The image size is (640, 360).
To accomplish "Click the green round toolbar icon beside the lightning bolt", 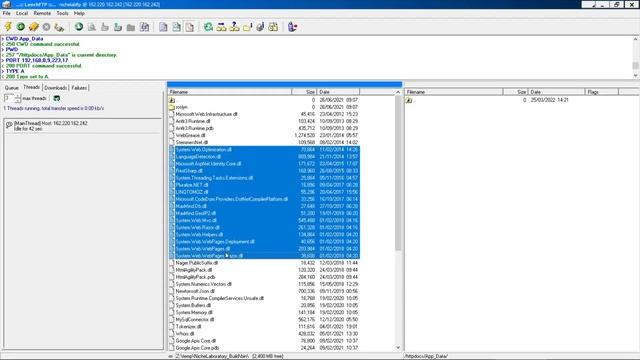I will (20, 27).
